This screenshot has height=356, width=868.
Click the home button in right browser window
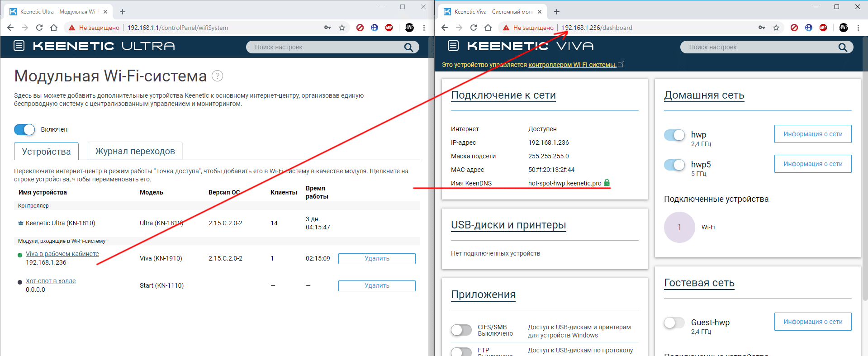pyautogui.click(x=488, y=28)
